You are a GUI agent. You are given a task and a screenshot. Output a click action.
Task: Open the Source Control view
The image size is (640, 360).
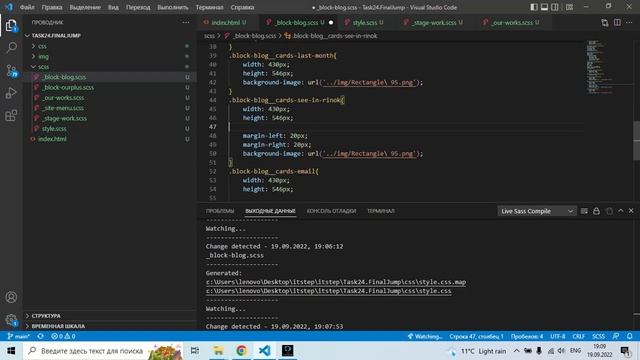tap(11, 71)
